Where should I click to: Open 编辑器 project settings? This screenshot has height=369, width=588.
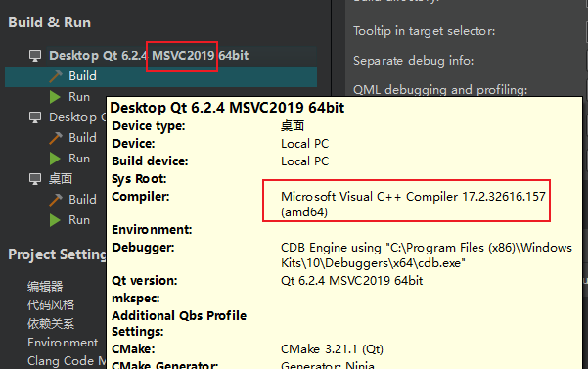click(x=45, y=287)
